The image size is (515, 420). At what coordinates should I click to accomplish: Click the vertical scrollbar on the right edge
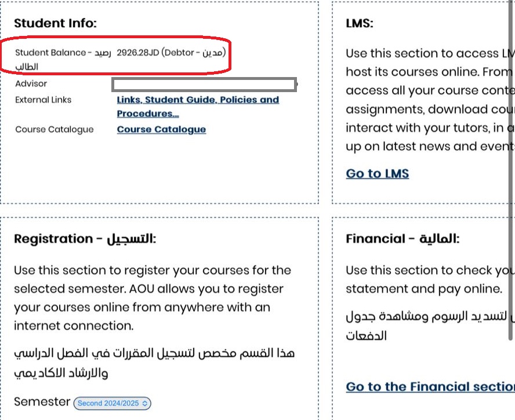point(511,174)
